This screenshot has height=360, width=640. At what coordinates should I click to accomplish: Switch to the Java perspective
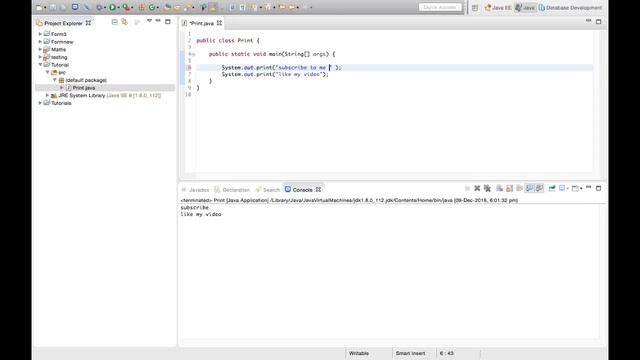(524, 8)
